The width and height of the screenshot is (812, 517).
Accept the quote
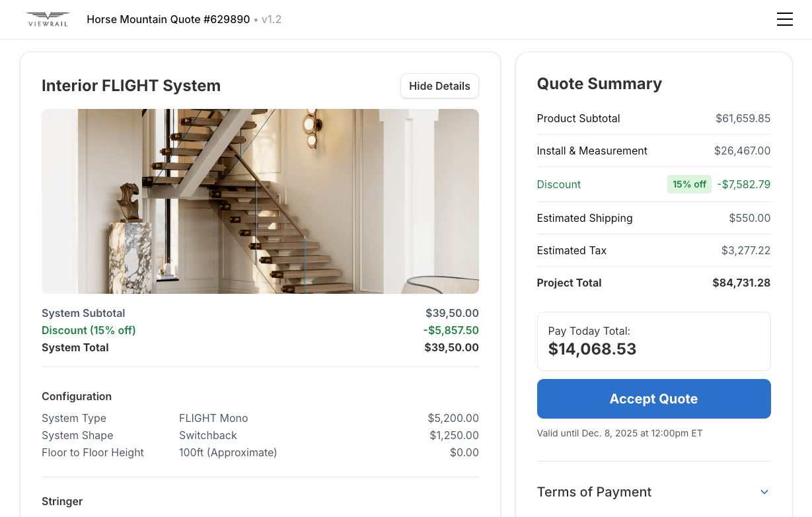[x=653, y=399]
